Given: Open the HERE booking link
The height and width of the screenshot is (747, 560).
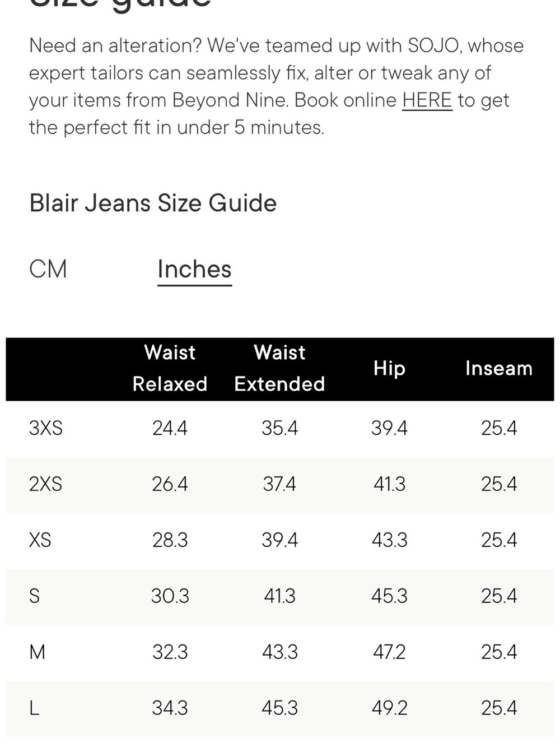Looking at the screenshot, I should pyautogui.click(x=427, y=100).
